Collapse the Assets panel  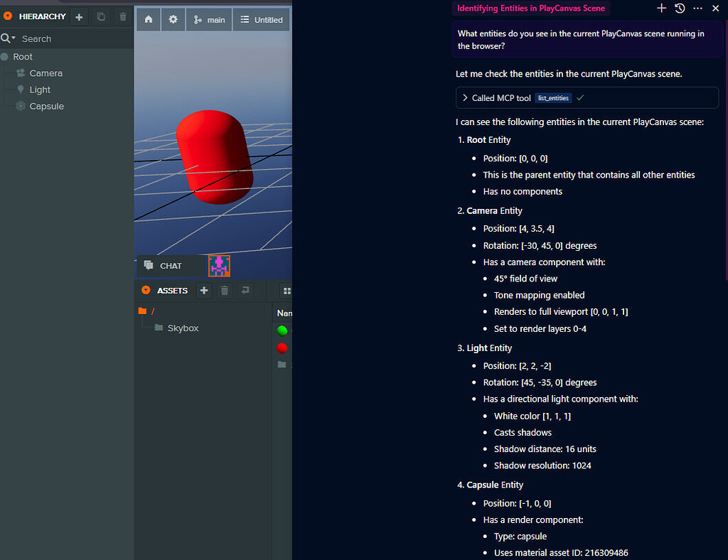(146, 290)
